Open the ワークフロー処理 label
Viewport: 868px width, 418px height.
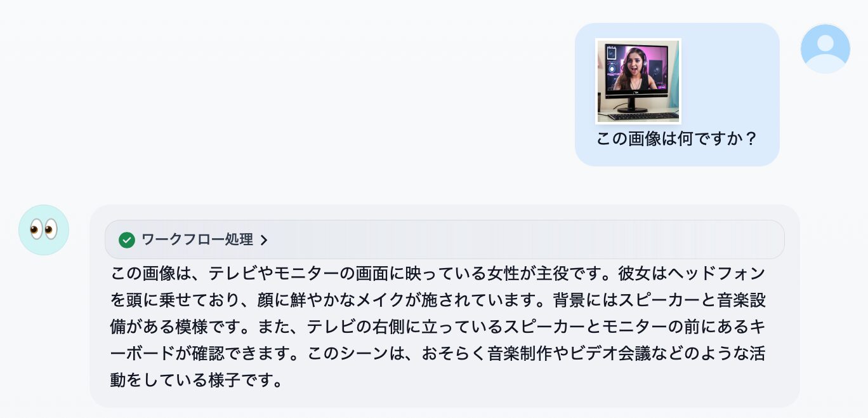(197, 239)
